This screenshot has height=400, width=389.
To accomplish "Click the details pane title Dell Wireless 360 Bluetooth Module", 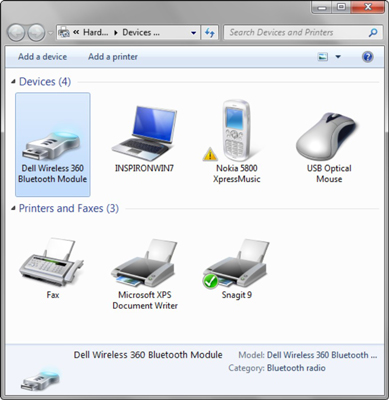I will [148, 355].
